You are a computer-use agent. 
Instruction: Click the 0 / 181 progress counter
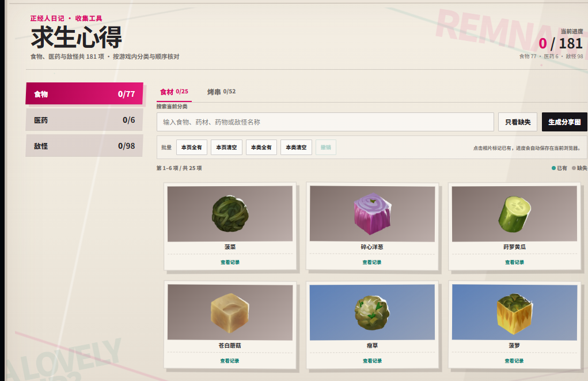[x=560, y=44]
